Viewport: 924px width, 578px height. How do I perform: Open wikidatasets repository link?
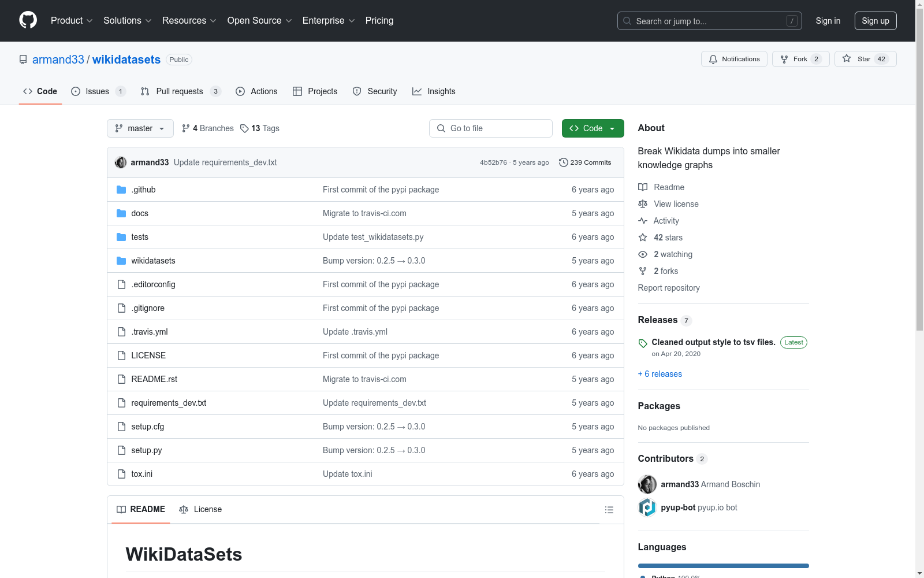(x=126, y=60)
